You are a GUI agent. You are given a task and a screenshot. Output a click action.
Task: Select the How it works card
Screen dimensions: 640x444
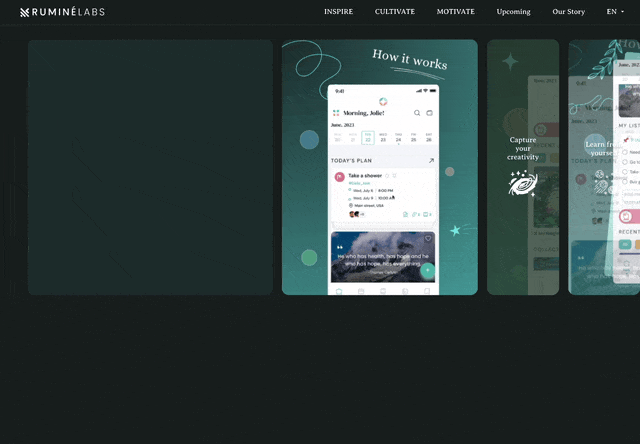380,167
